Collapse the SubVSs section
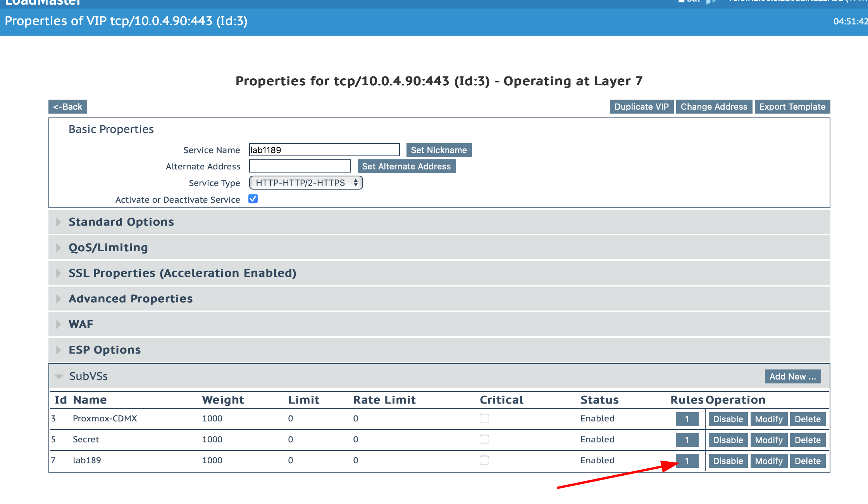 [x=88, y=376]
